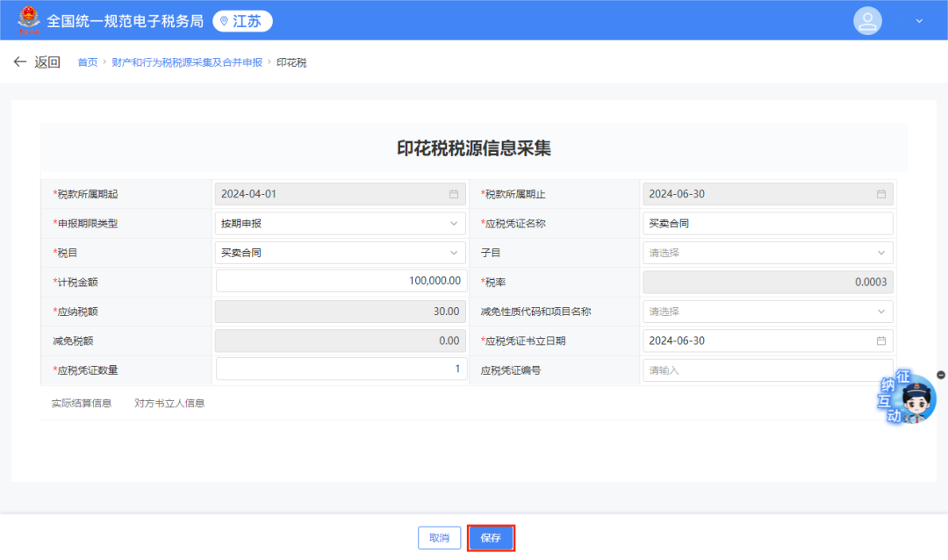Open the 减免性质代码和项目名称 dropdown

[881, 311]
